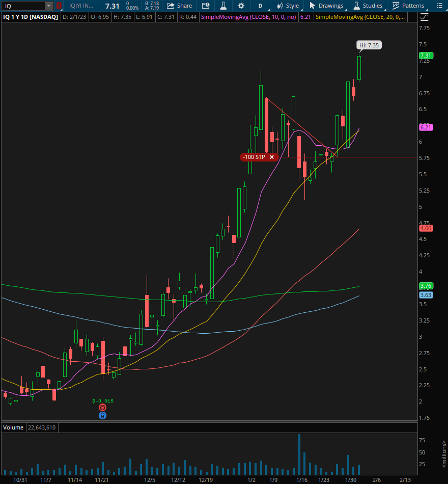Click the Hi: 7.35 price bubble
Screen dimensions: 448x484
pos(369,45)
